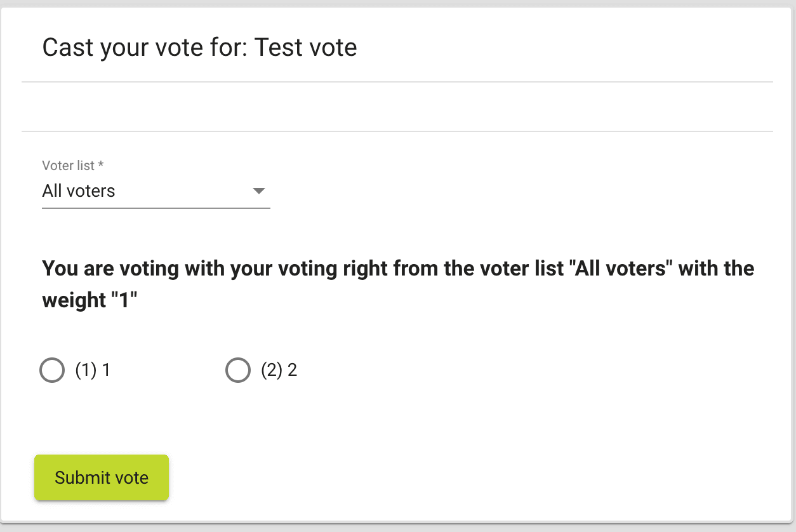The height and width of the screenshot is (532, 796).
Task: Click the heading Cast your vote for: Test vote
Action: [x=199, y=47]
